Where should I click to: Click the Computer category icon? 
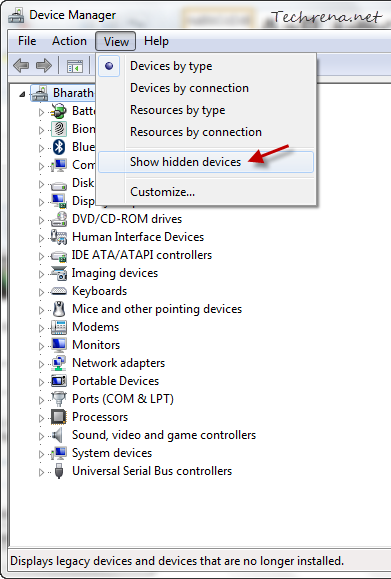(x=59, y=165)
